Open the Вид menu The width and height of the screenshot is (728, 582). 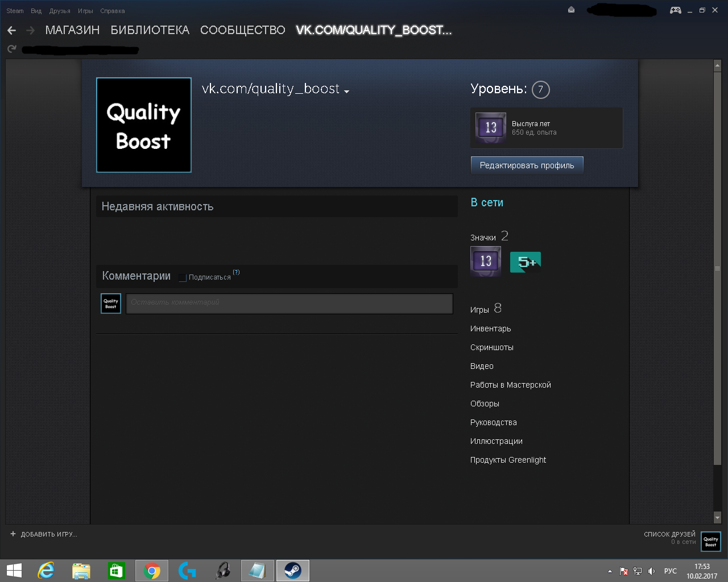(x=36, y=11)
